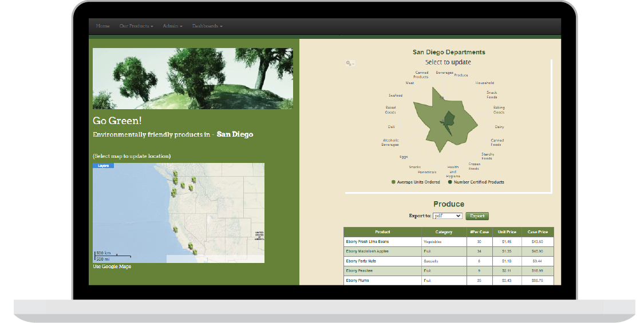Viewport: 644px width, 323px height.
Task: Toggle Number Certified Products legend swatch
Action: tap(450, 182)
